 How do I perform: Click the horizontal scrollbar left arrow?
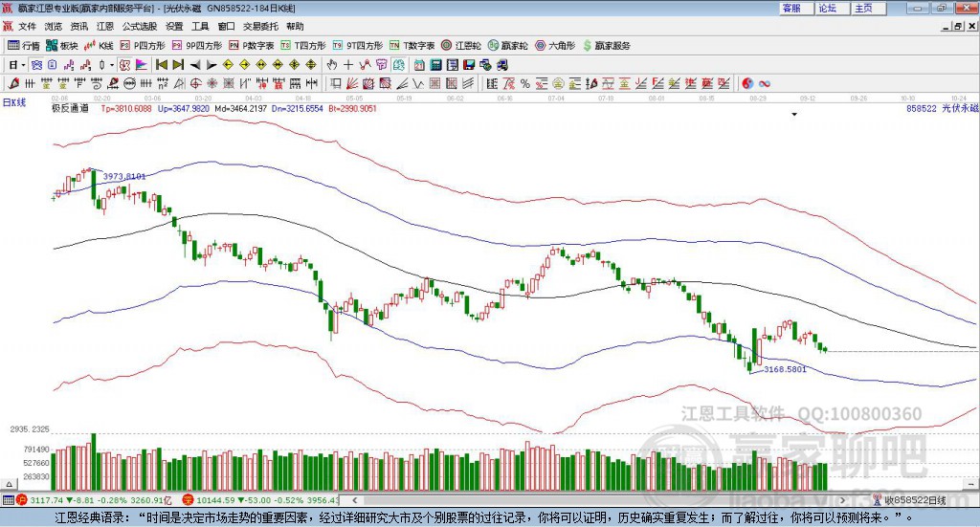pos(355,500)
